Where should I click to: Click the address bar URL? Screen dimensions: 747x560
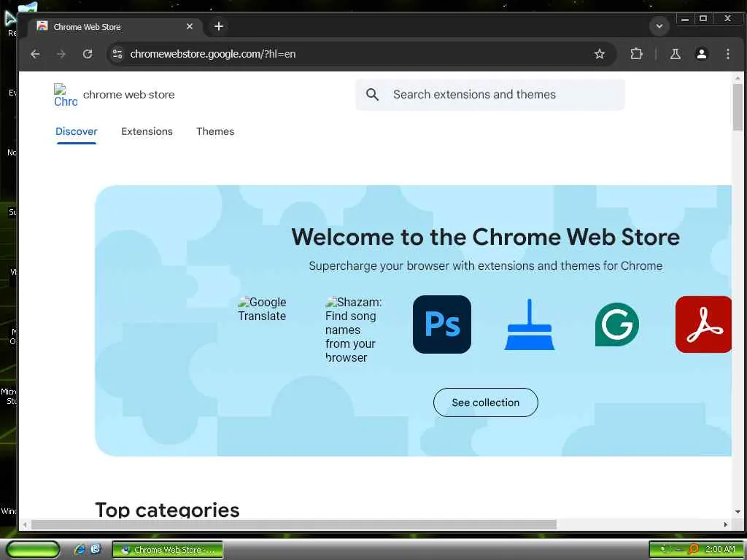(x=212, y=54)
